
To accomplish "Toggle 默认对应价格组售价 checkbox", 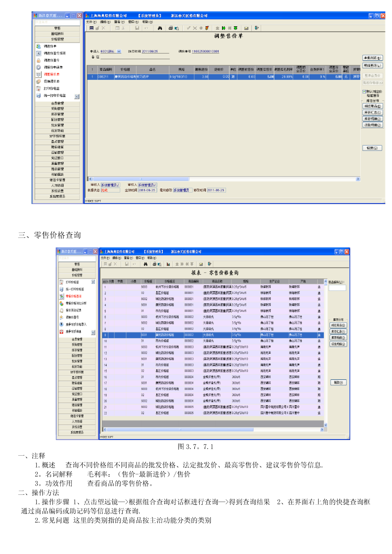I will [364, 92].
